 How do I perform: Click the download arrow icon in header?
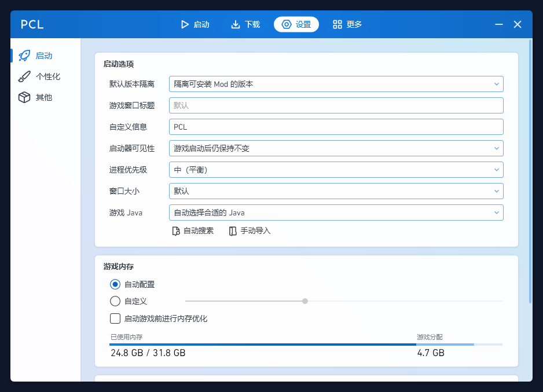(236, 24)
